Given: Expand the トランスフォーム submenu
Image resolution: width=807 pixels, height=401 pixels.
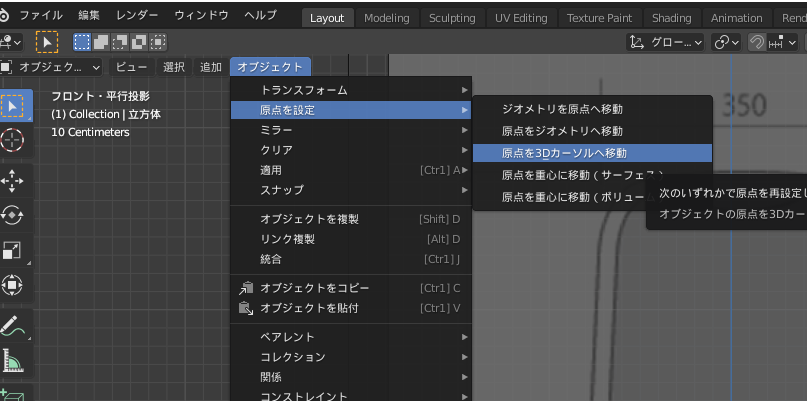Looking at the screenshot, I should click(350, 90).
